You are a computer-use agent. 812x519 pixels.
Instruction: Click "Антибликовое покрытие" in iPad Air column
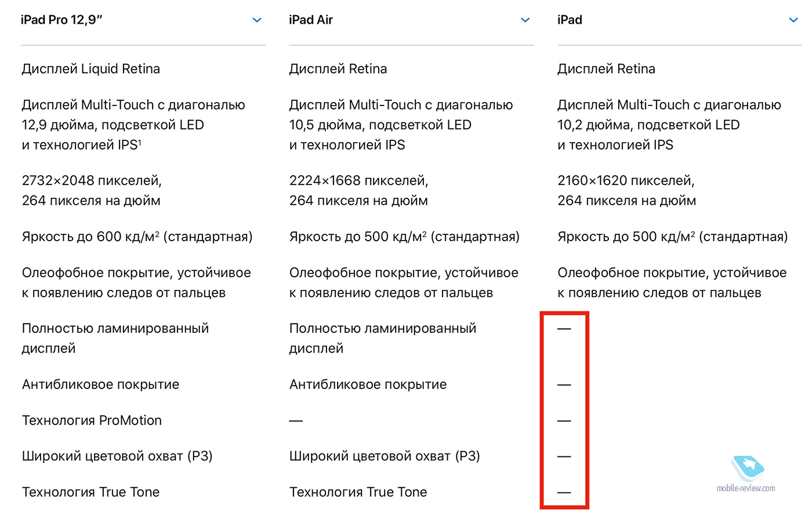coord(368,384)
